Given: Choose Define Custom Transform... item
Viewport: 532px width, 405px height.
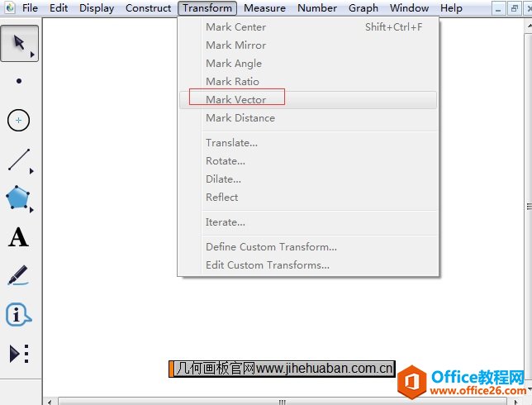Looking at the screenshot, I should (x=308, y=247).
